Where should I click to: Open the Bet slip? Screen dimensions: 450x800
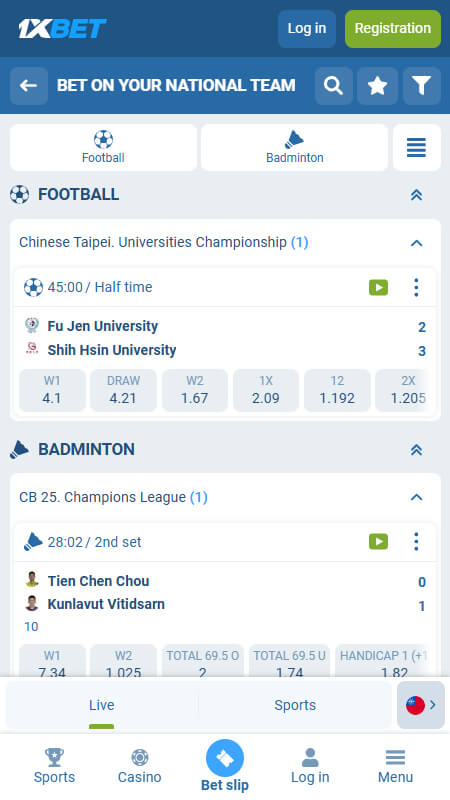[x=225, y=766]
